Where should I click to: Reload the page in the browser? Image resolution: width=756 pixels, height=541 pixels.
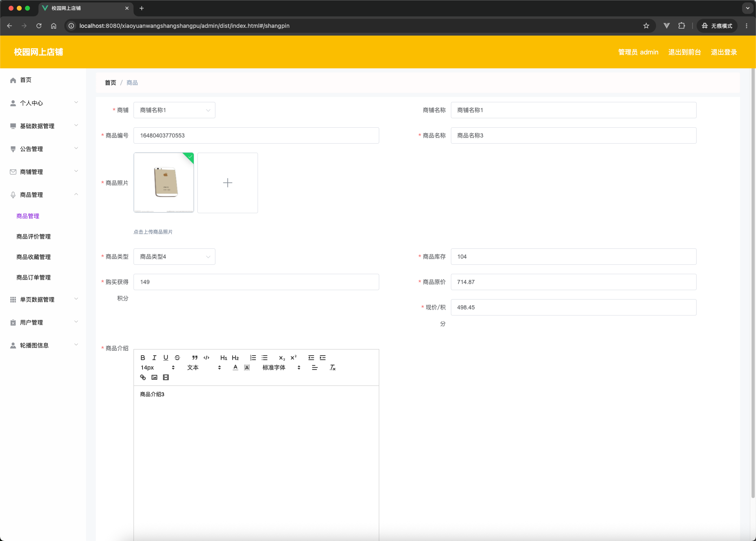click(39, 26)
